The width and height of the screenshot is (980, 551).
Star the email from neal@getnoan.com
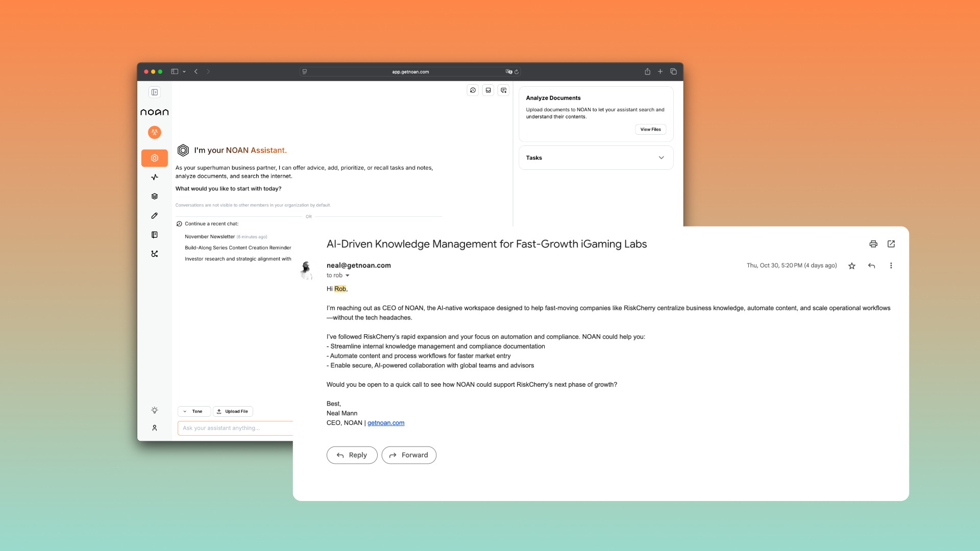pyautogui.click(x=852, y=266)
